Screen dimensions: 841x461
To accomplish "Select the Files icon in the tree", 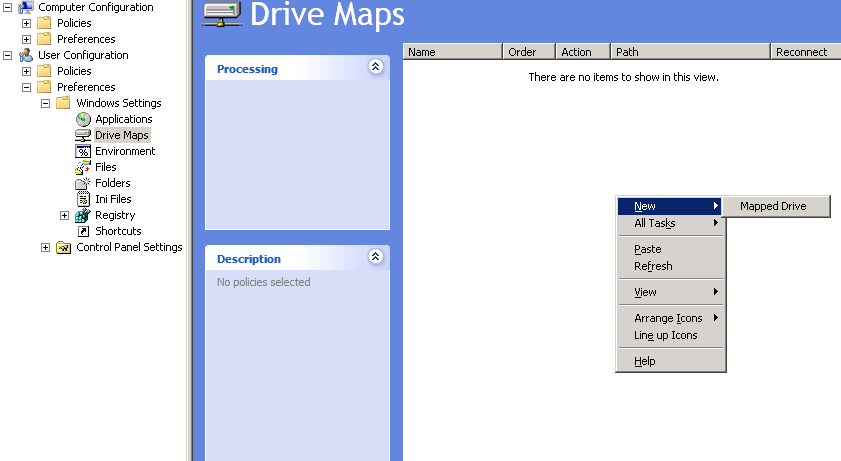I will coord(83,167).
